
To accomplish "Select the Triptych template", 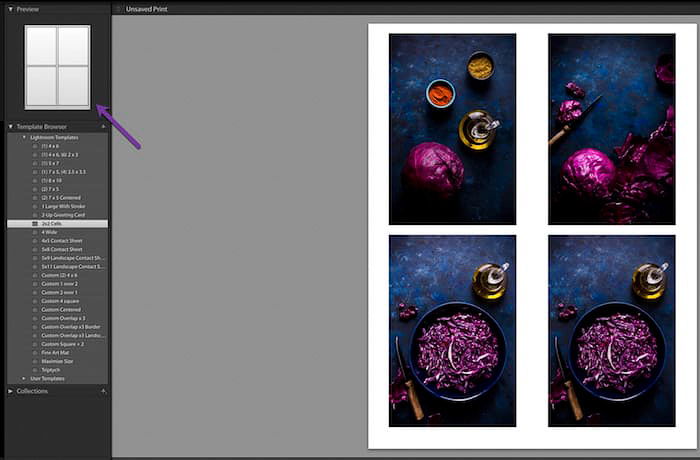I will [51, 370].
